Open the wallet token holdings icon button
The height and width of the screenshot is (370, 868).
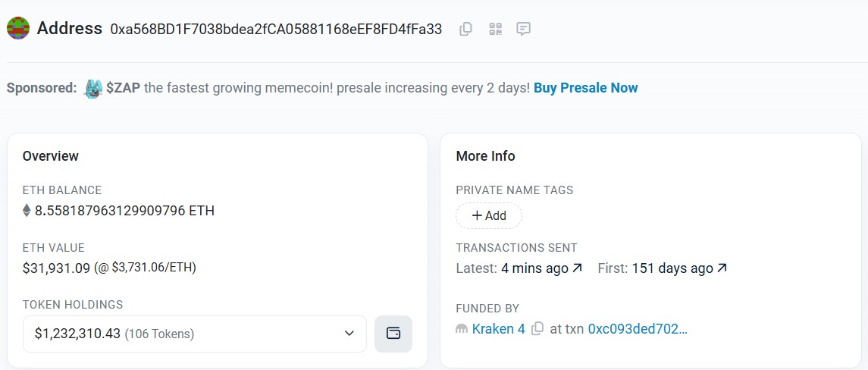click(x=393, y=334)
